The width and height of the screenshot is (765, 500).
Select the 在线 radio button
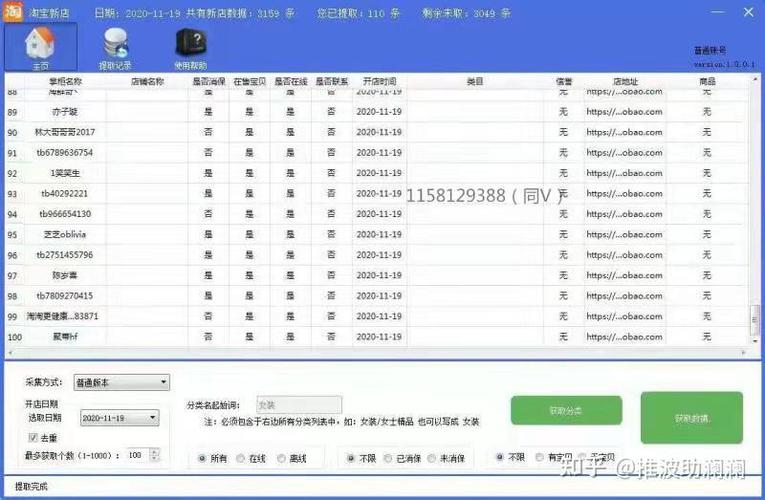[x=241, y=458]
